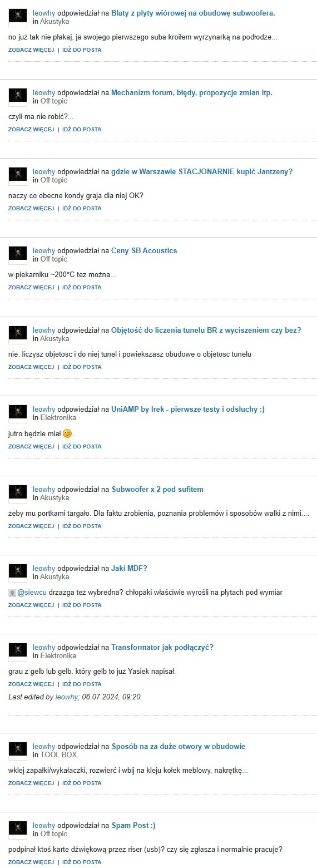
Task: Open UniAMP by Irek thread link
Action: tap(188, 410)
